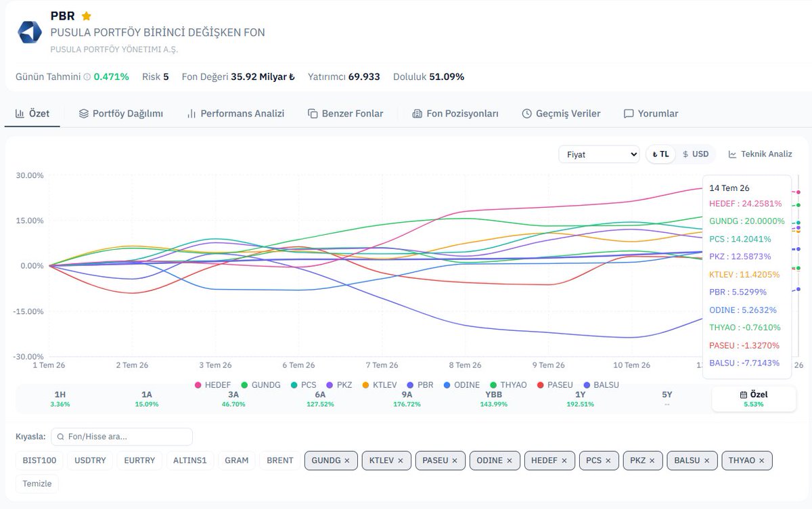Add BRENT to comparison
Viewport: 812px width, 509px height.
280,460
